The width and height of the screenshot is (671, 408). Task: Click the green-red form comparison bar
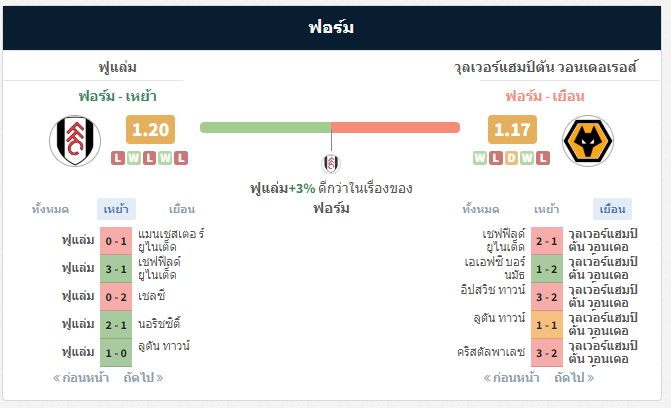(330, 128)
